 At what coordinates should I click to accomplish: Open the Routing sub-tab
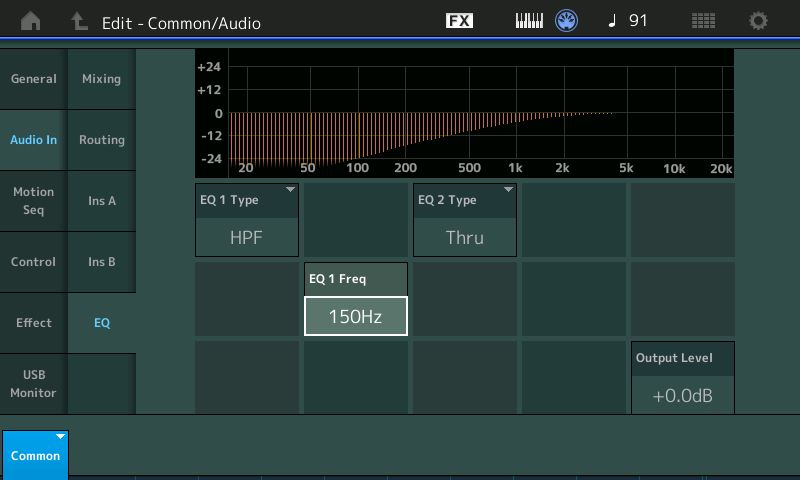coord(101,140)
